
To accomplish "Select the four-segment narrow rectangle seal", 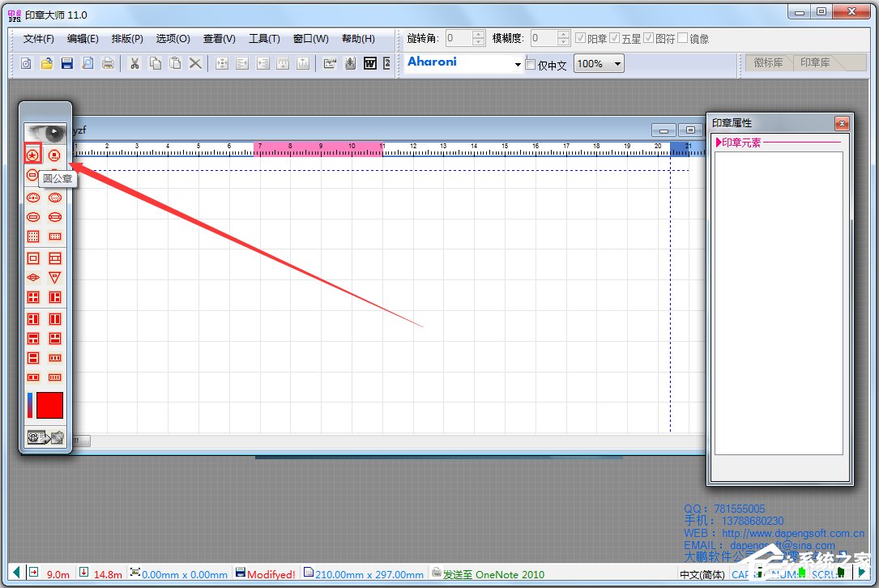I will 55,377.
